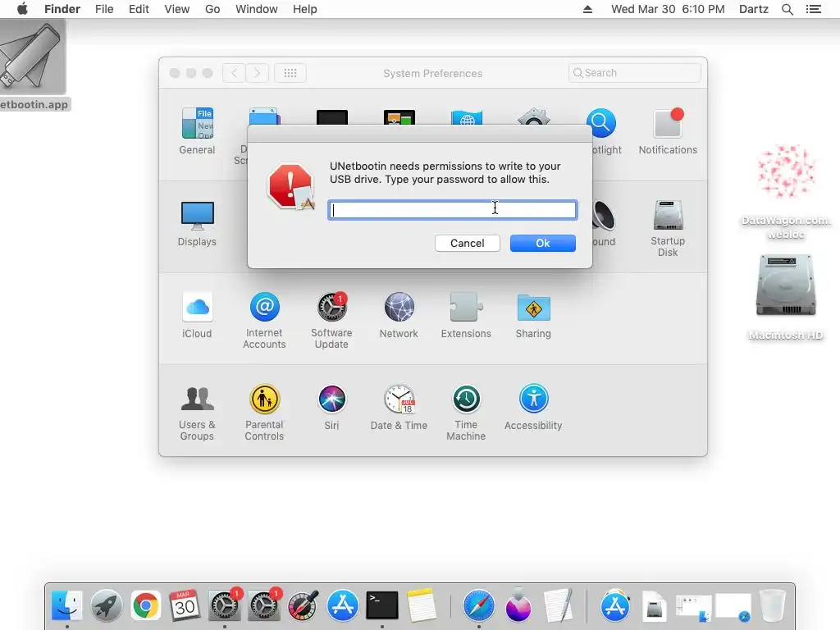Open Notes from the Dock
Viewport: 840px width, 630px height.
point(422,606)
